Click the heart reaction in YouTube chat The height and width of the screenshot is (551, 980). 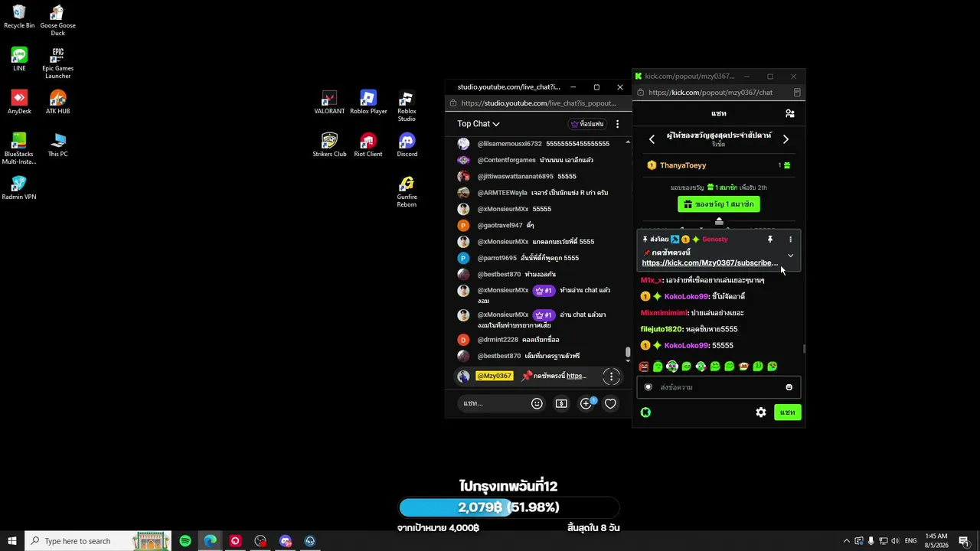click(x=610, y=403)
